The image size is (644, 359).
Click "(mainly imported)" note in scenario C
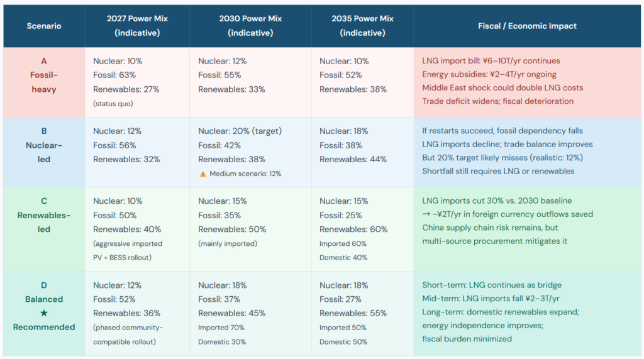coord(228,243)
